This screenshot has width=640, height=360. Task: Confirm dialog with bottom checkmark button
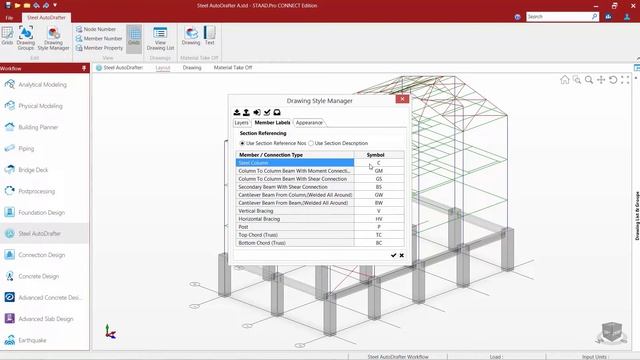pos(393,255)
